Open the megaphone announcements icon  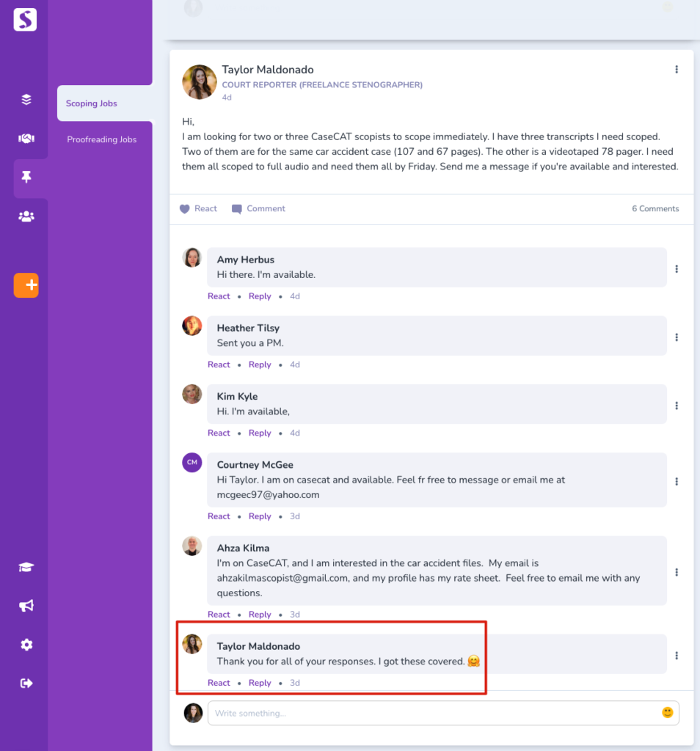click(x=26, y=605)
